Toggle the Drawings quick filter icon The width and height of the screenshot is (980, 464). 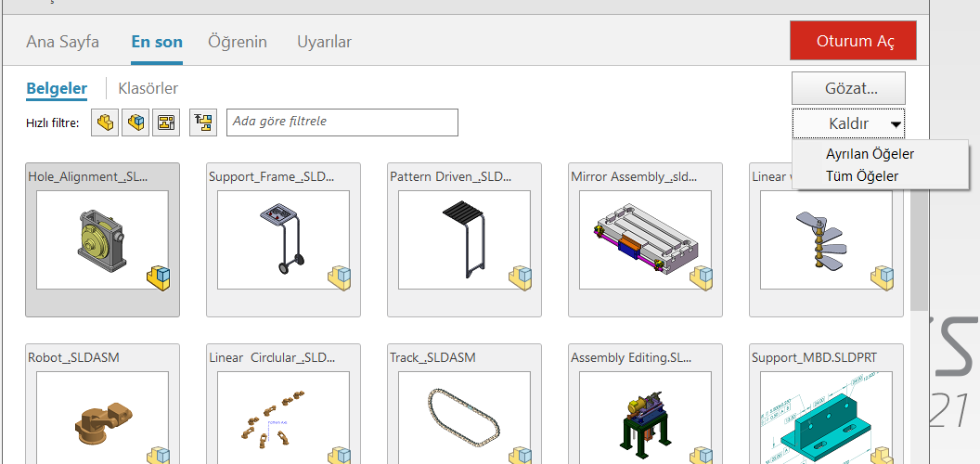click(x=166, y=122)
